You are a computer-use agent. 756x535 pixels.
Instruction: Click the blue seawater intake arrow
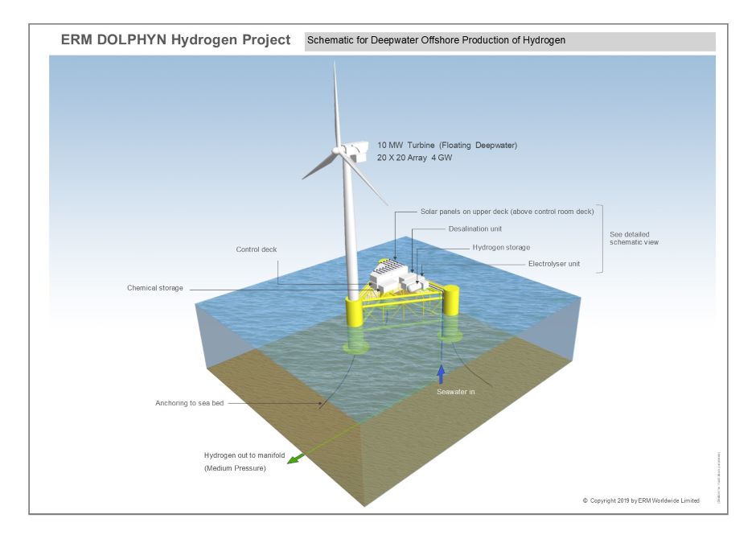(x=440, y=374)
